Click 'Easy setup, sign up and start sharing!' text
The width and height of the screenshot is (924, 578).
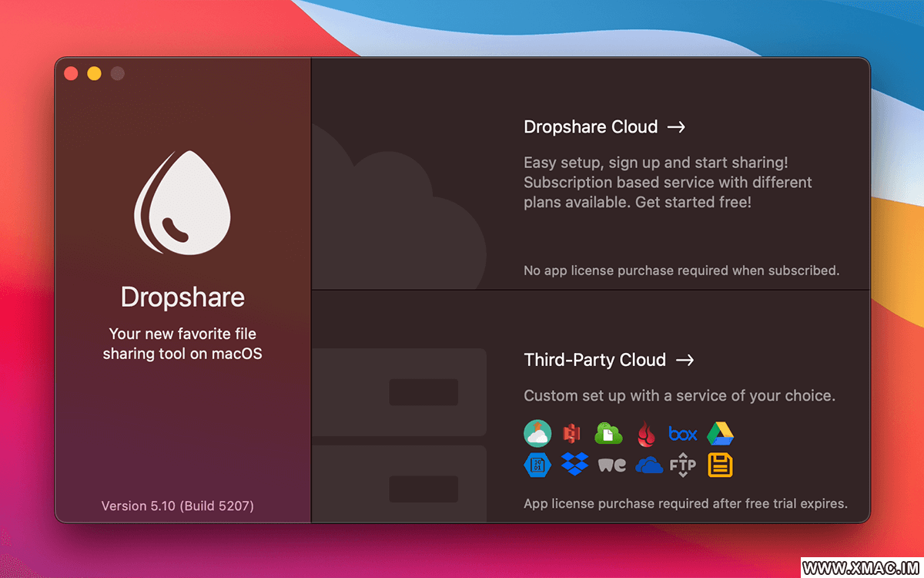[656, 163]
